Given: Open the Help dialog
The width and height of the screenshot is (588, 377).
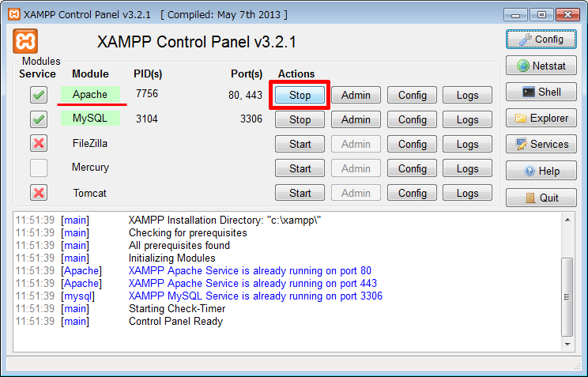Looking at the screenshot, I should click(541, 171).
